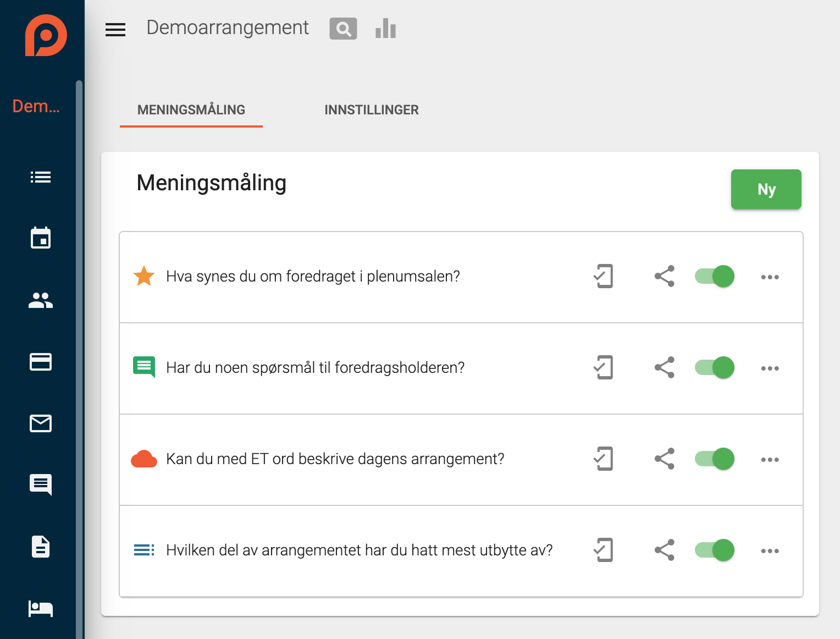Open more options for foredragsholderen question
Viewport: 840px width, 639px height.
770,368
